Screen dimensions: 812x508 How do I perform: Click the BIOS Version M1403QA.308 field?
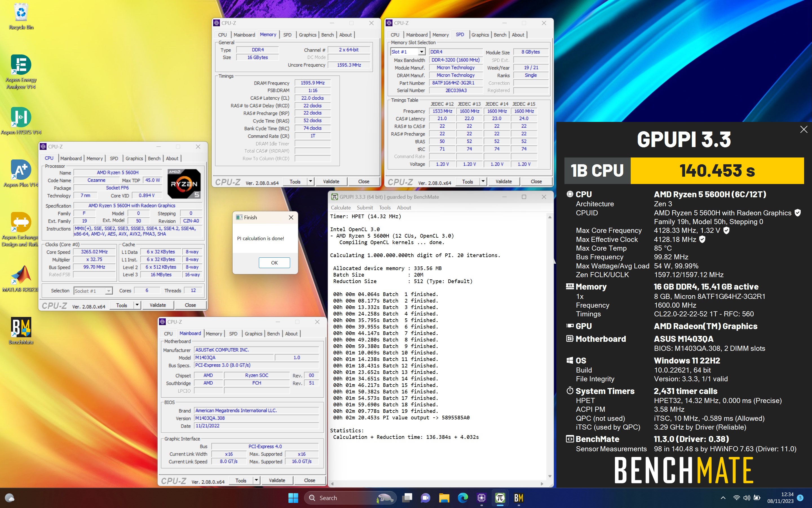256,418
